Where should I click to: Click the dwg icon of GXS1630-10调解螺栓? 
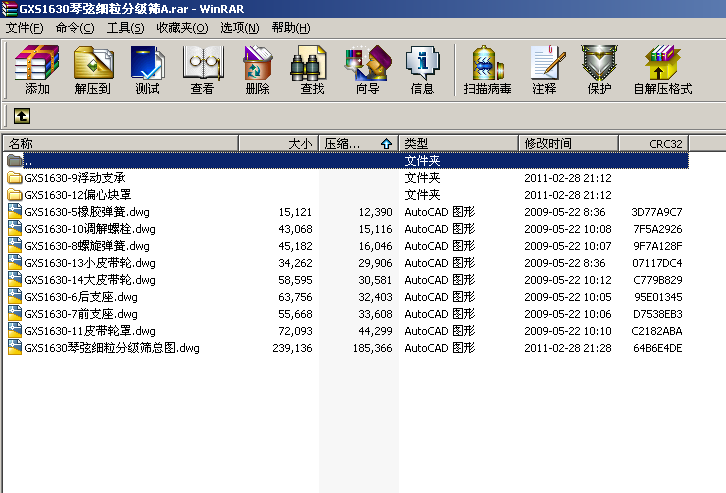coord(14,229)
